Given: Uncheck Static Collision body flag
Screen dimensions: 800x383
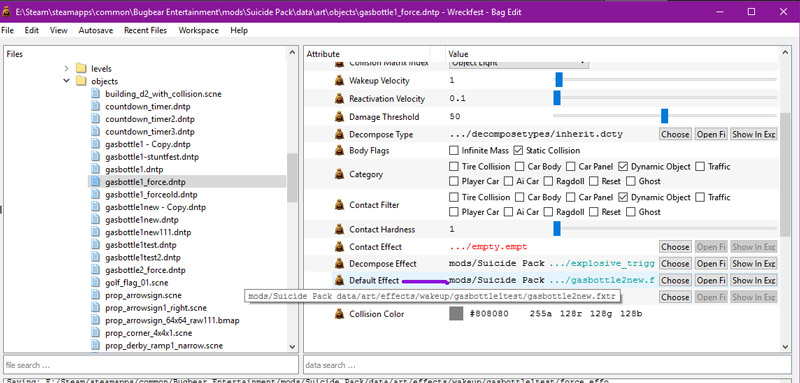Looking at the screenshot, I should click(518, 150).
